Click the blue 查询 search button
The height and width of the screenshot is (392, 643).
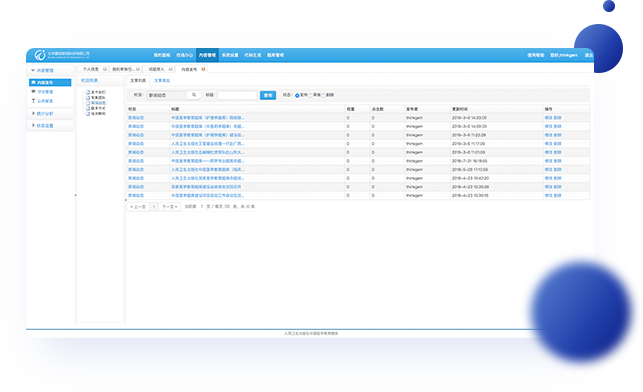point(268,95)
